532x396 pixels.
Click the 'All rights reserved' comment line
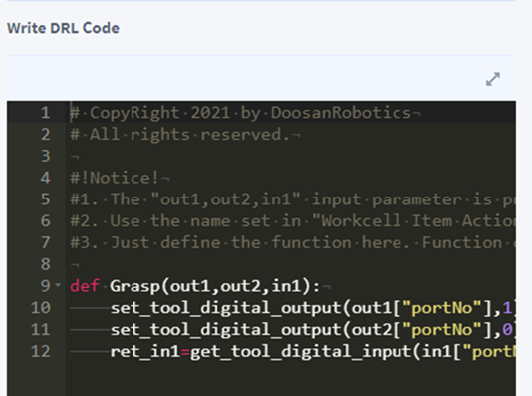[185, 134]
